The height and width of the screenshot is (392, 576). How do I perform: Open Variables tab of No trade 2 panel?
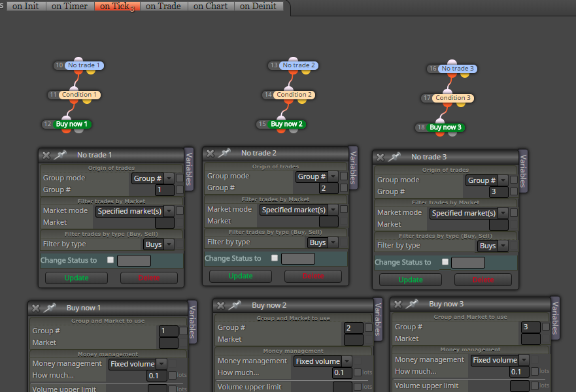(353, 168)
